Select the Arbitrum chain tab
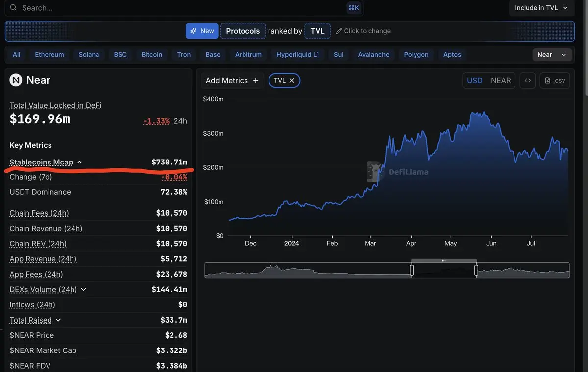588x372 pixels. 248,54
